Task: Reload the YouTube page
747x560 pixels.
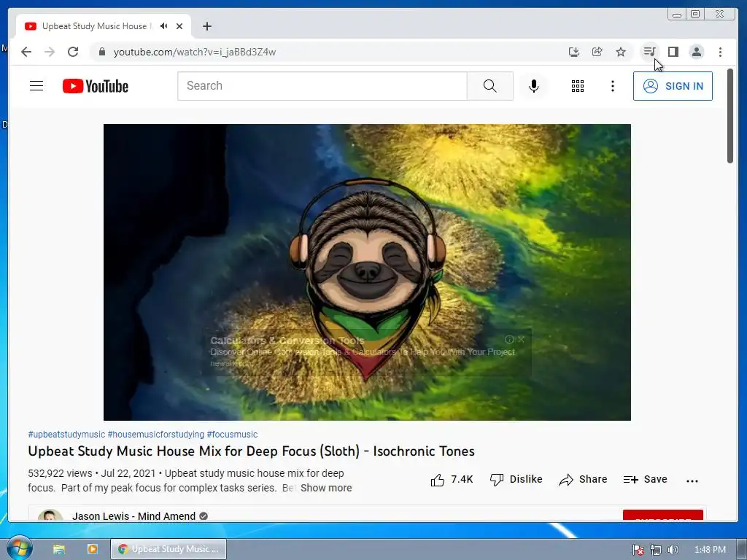Action: (x=73, y=52)
